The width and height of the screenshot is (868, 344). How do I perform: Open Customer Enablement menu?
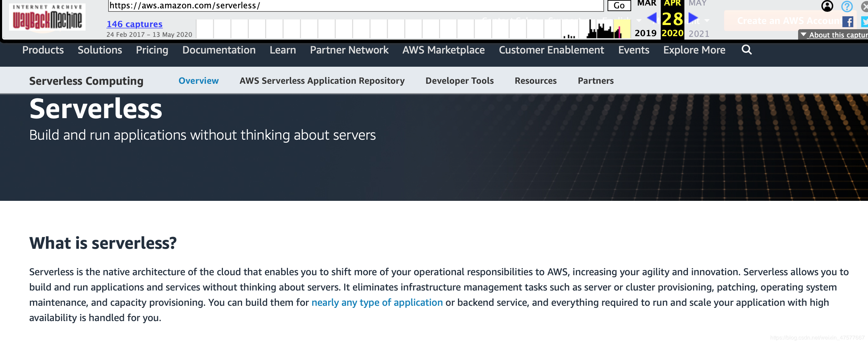(552, 50)
